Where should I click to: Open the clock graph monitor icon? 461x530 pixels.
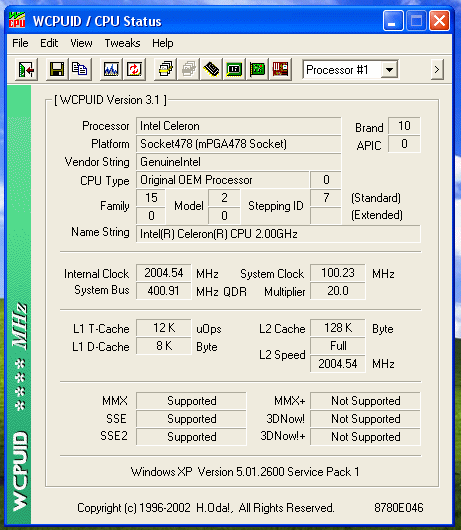coord(111,70)
